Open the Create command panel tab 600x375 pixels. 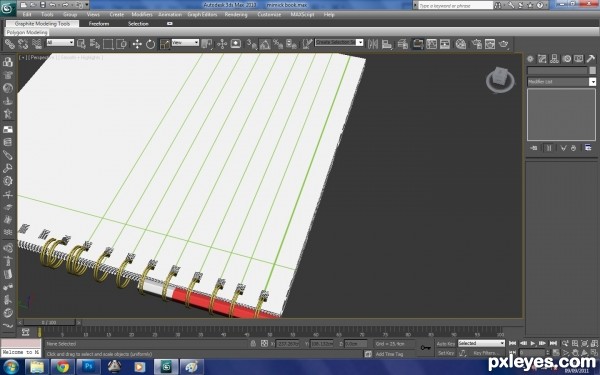(530, 59)
